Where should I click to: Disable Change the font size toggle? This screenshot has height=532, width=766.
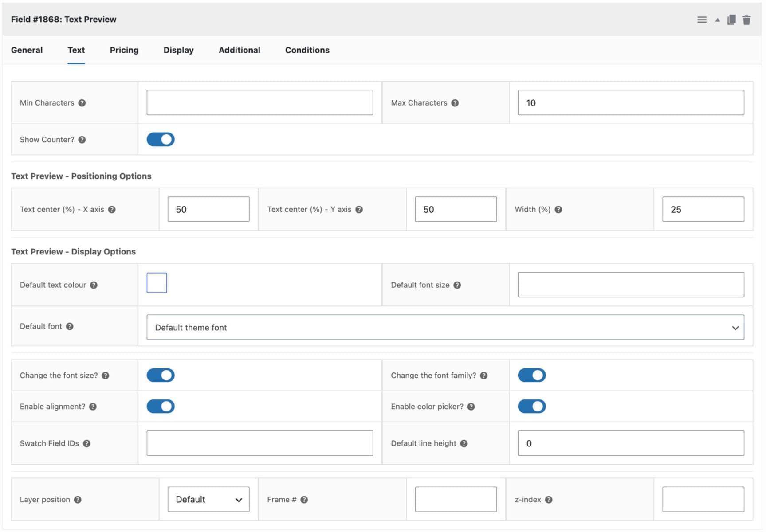click(161, 376)
